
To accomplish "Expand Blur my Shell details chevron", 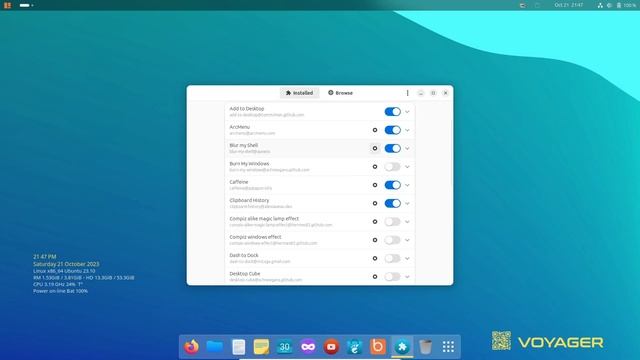I will [407, 149].
